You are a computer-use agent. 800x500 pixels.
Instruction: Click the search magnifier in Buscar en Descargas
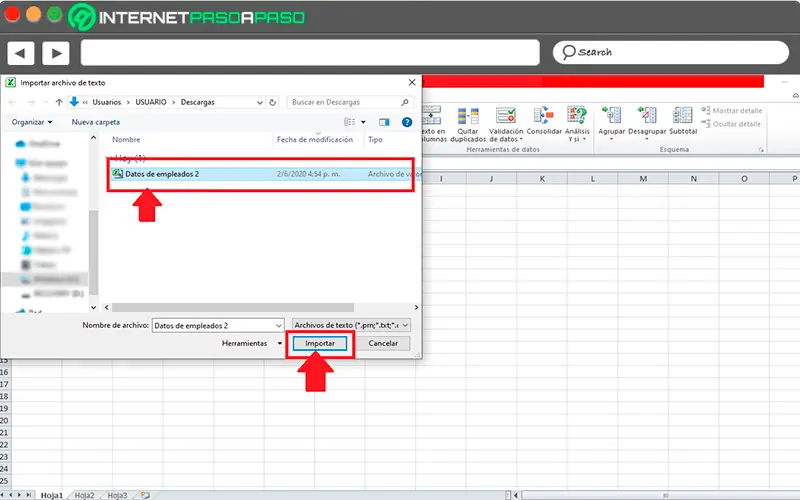point(405,103)
